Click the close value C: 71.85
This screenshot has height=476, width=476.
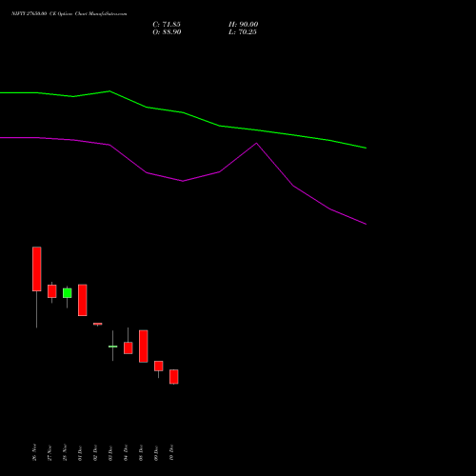click(x=167, y=25)
